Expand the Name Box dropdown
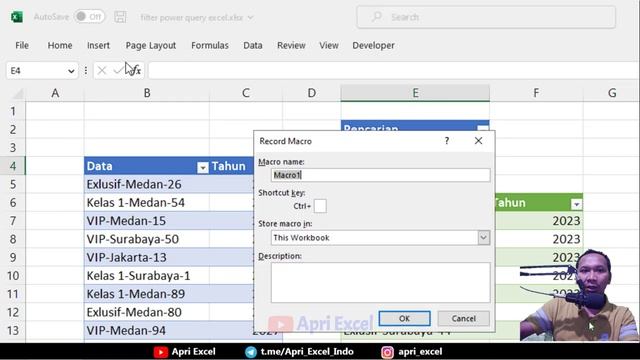The width and height of the screenshot is (640, 360). tap(71, 71)
